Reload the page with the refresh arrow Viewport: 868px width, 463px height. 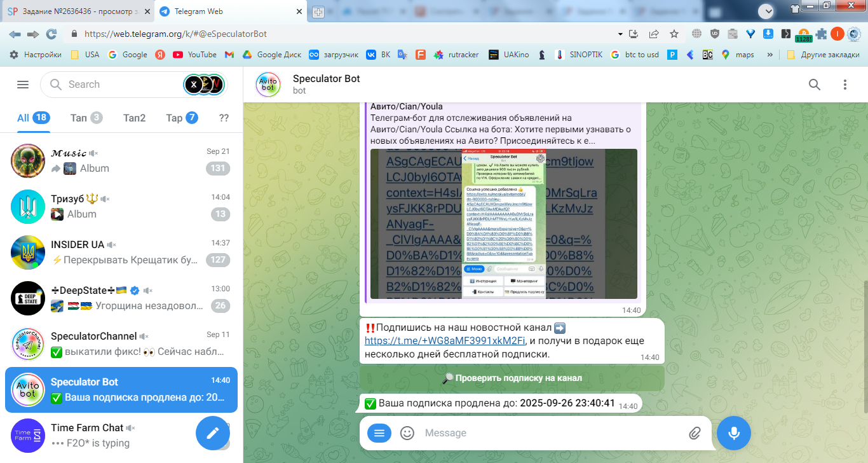51,34
